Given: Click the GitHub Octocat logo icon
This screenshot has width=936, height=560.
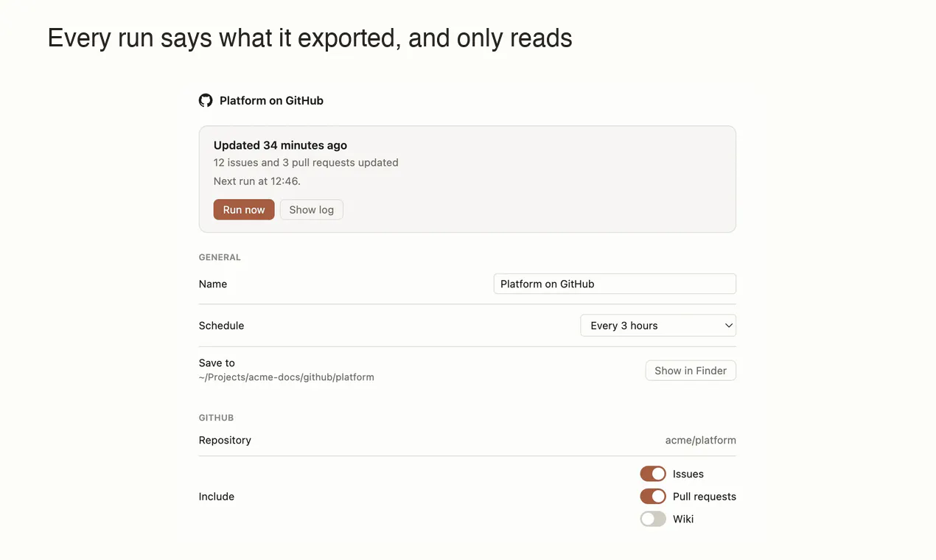Looking at the screenshot, I should pos(206,100).
